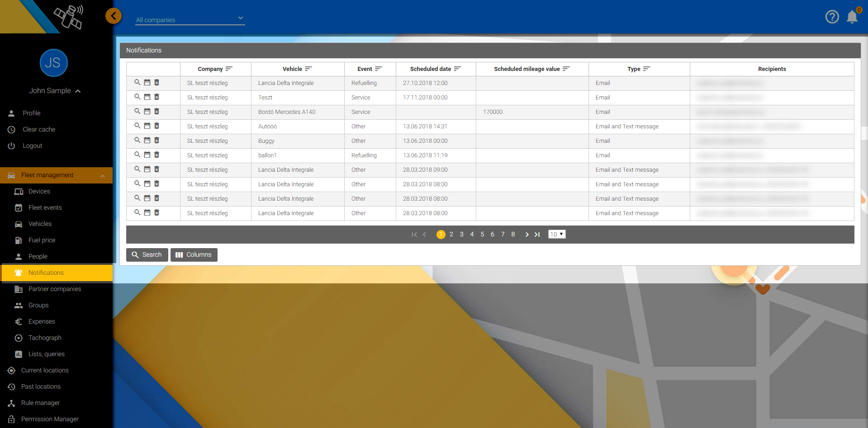Go to Tachograph menu item

click(x=45, y=338)
